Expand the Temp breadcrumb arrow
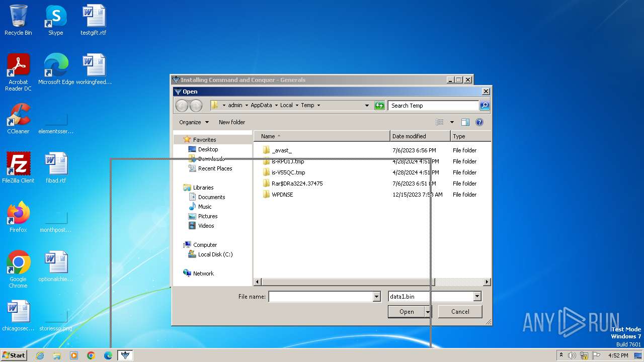This screenshot has height=362, width=644. 318,106
